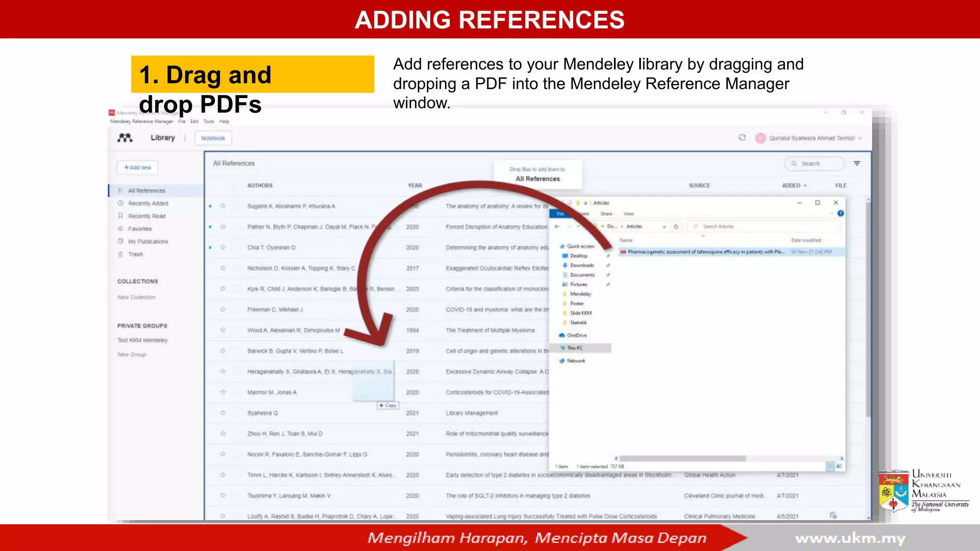Viewport: 980px width, 551px height.
Task: Select This PC in Explorer pane
Action: click(x=580, y=348)
